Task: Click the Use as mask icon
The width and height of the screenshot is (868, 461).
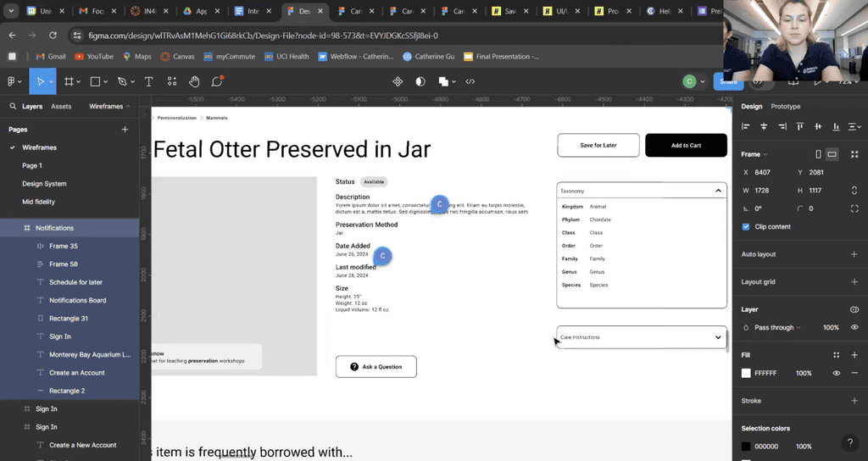Action: [x=420, y=82]
